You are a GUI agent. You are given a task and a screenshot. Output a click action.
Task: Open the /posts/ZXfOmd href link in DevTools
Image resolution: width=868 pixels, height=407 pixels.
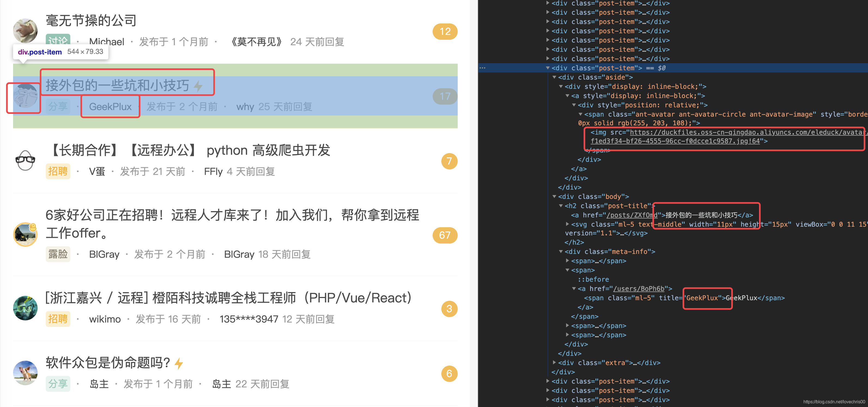628,215
